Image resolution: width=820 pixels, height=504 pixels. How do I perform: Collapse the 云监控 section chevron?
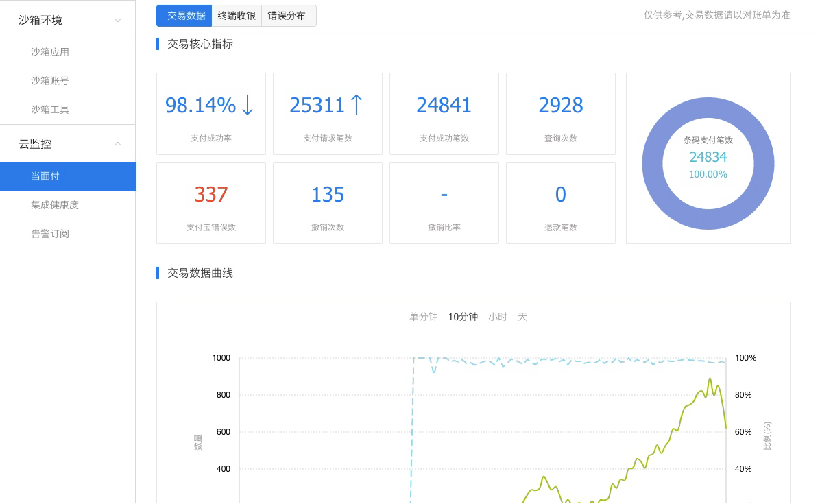pos(118,144)
